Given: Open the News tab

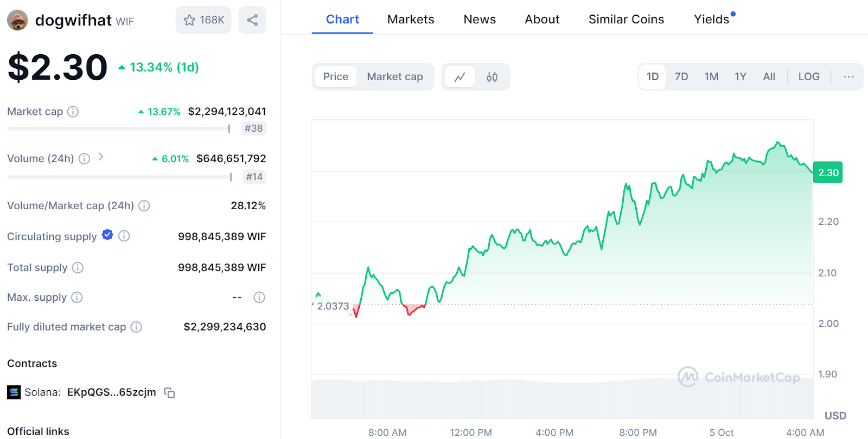Looking at the screenshot, I should coord(480,20).
